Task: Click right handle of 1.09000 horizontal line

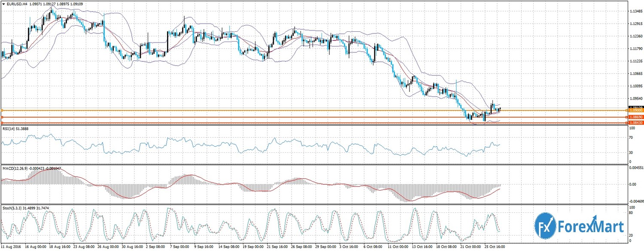Action: pyautogui.click(x=626, y=111)
